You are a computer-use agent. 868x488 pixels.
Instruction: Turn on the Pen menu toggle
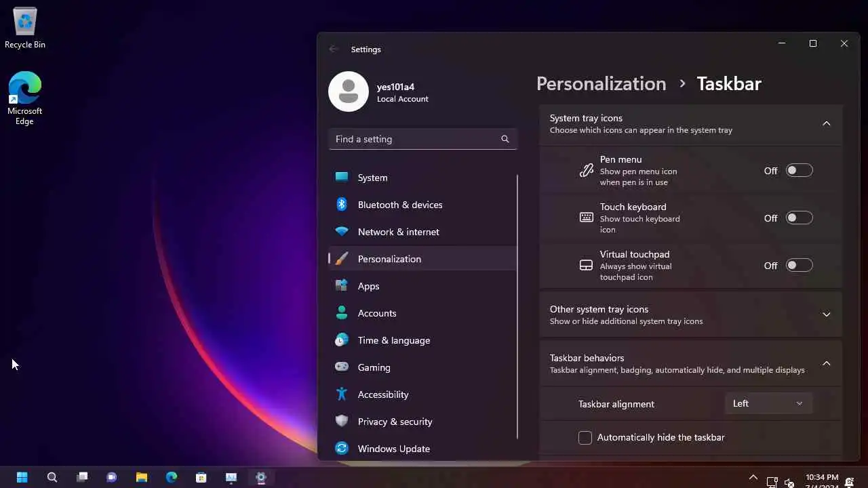point(799,170)
